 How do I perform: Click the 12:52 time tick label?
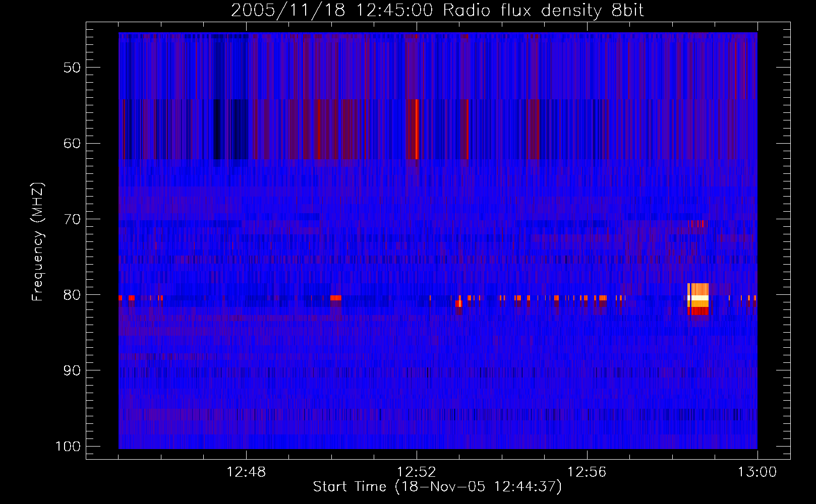[417, 472]
